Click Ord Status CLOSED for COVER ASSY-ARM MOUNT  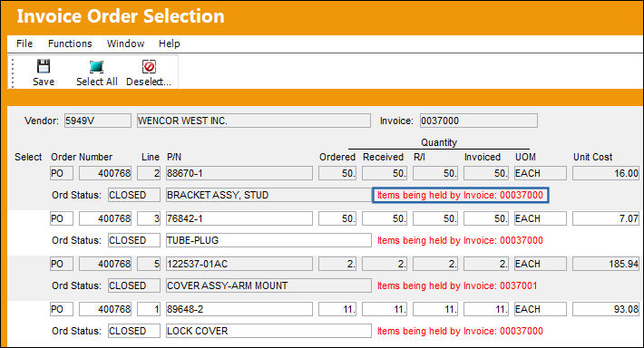(x=134, y=285)
